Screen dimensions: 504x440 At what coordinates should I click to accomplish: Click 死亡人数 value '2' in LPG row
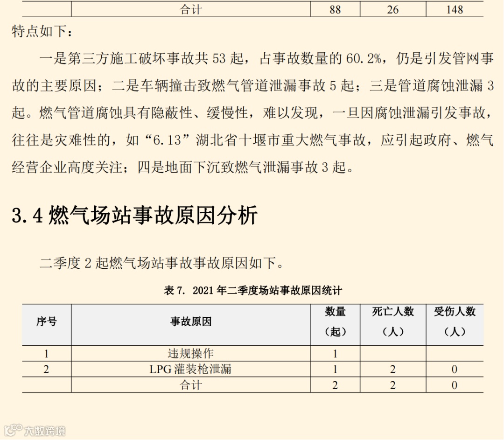[393, 369]
